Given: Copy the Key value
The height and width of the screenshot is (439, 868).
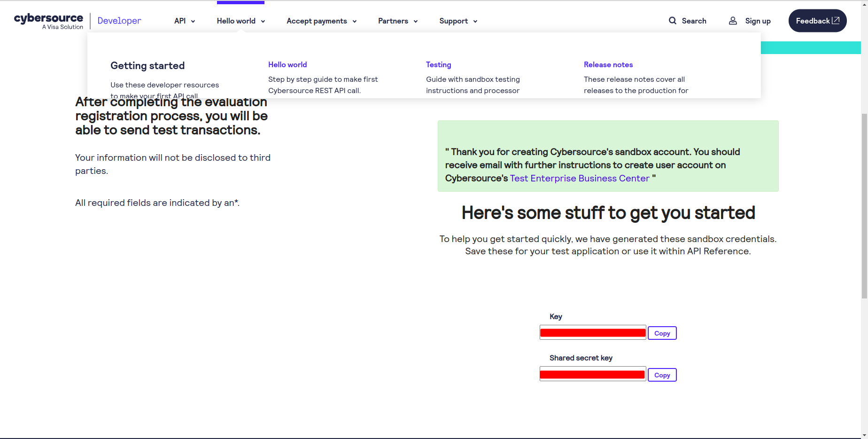Looking at the screenshot, I should pos(662,333).
